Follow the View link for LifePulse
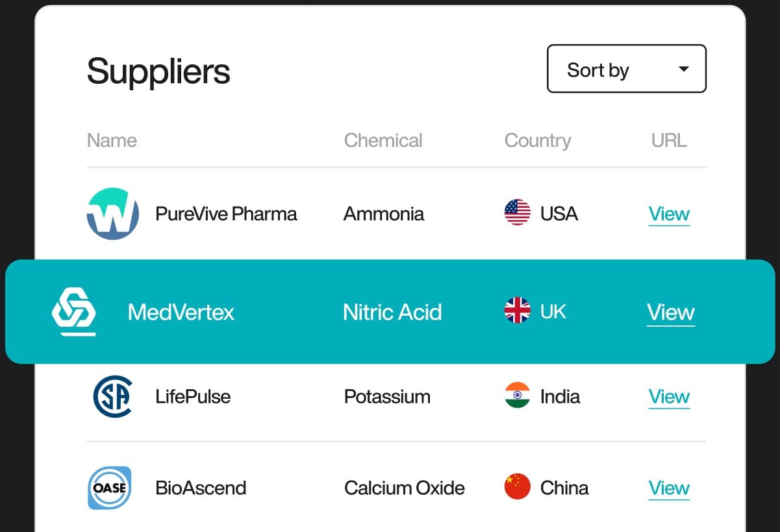780x532 pixels. coord(669,396)
